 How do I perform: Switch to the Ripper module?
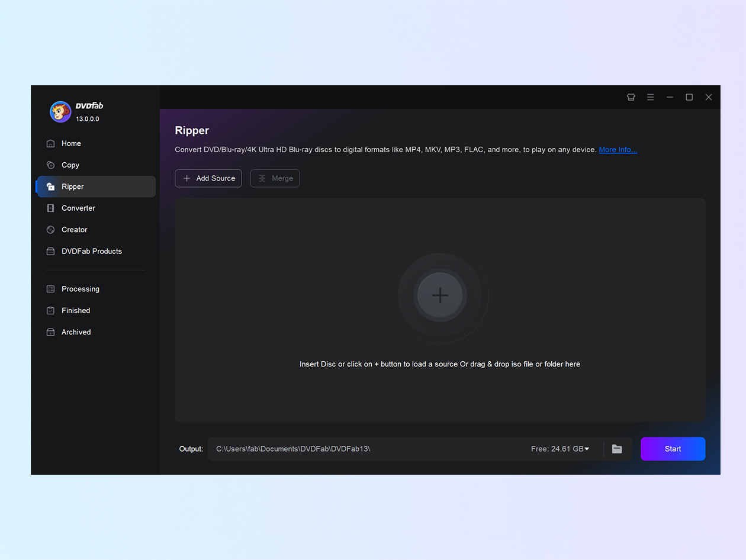tap(72, 186)
